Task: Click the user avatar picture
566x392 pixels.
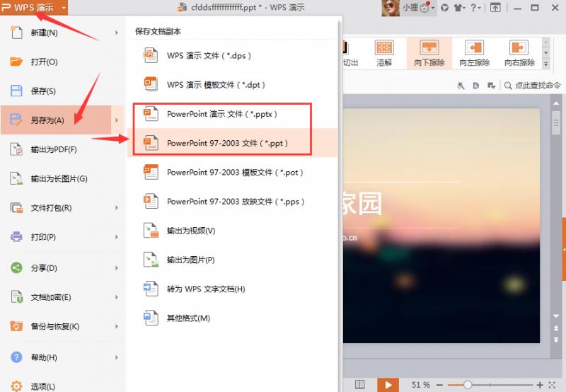Action: pos(391,8)
